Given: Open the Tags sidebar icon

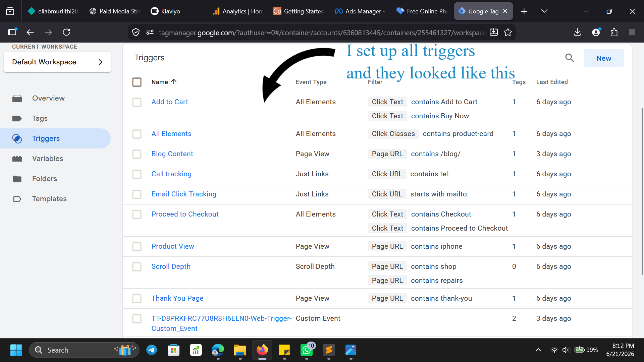Looking at the screenshot, I should click(x=17, y=118).
